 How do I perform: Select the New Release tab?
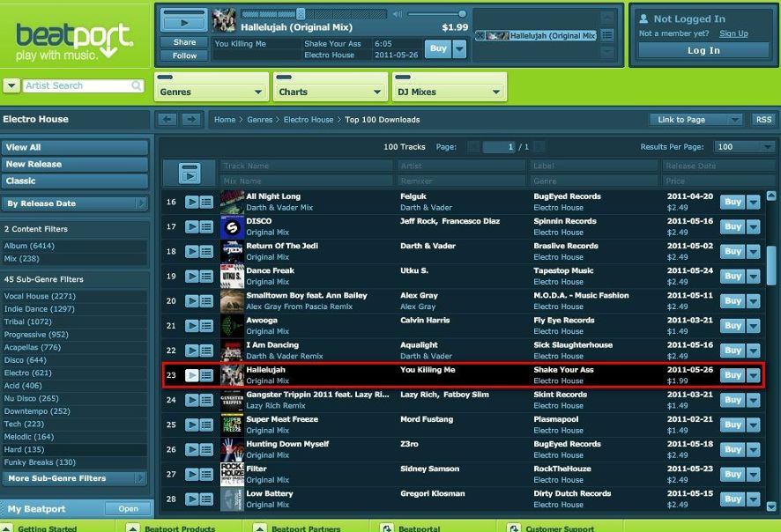coord(75,165)
